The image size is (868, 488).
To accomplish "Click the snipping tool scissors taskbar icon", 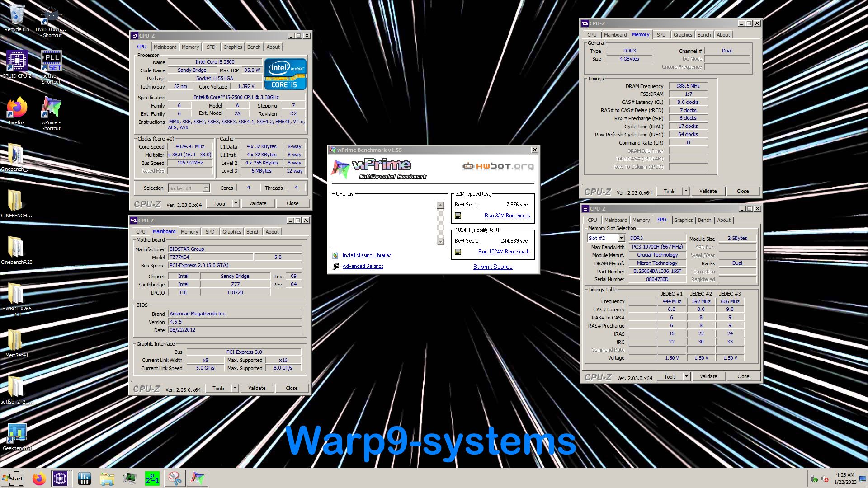I will coord(175,479).
